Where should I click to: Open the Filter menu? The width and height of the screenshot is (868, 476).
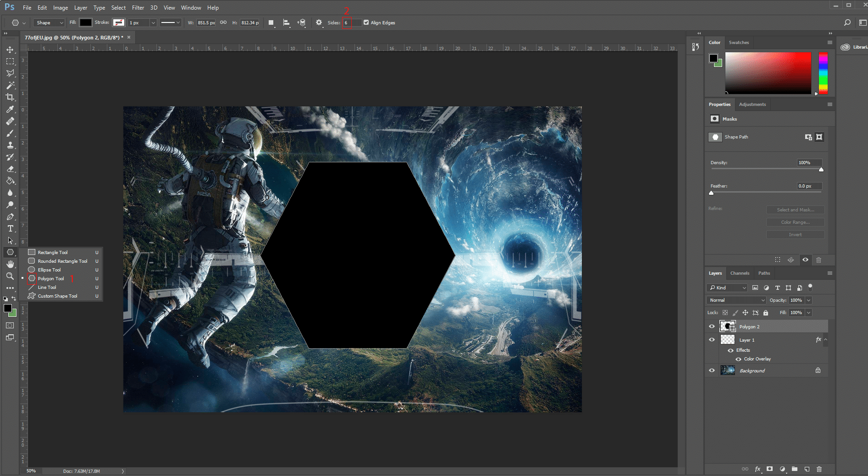click(x=138, y=8)
